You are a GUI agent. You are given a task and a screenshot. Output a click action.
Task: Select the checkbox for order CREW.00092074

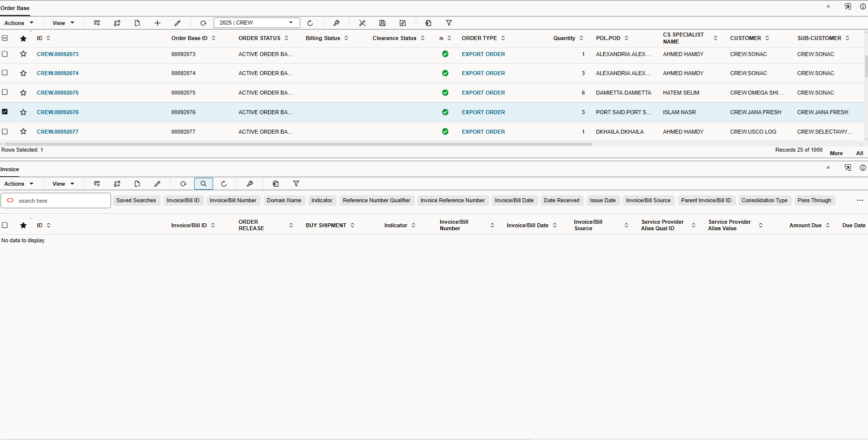click(x=5, y=73)
